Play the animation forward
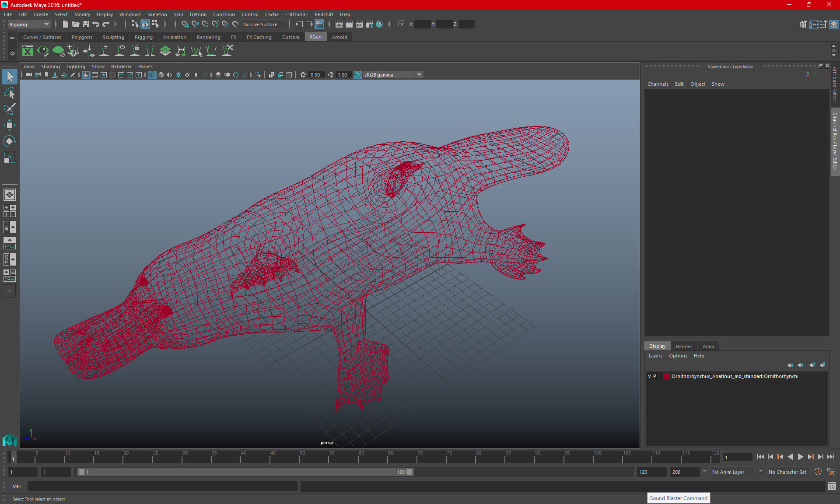Viewport: 840px width, 504px height. click(800, 457)
